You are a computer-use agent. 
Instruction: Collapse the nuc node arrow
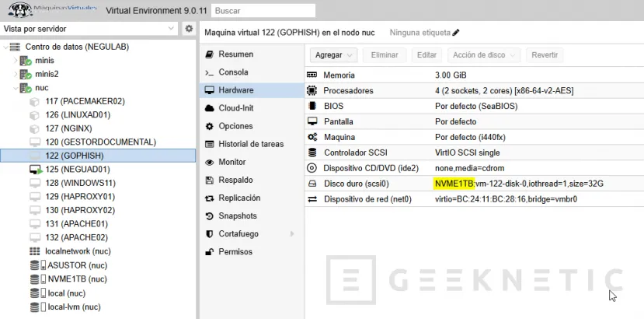(16, 88)
